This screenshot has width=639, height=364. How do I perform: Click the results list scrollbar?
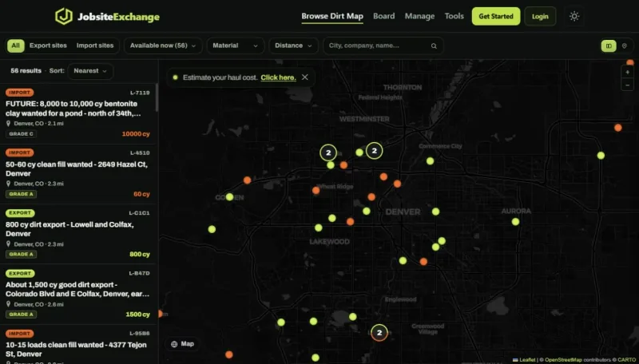[157, 97]
